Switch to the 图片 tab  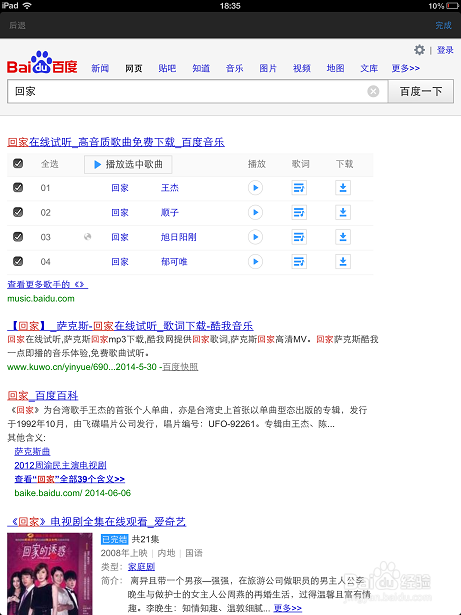click(268, 68)
